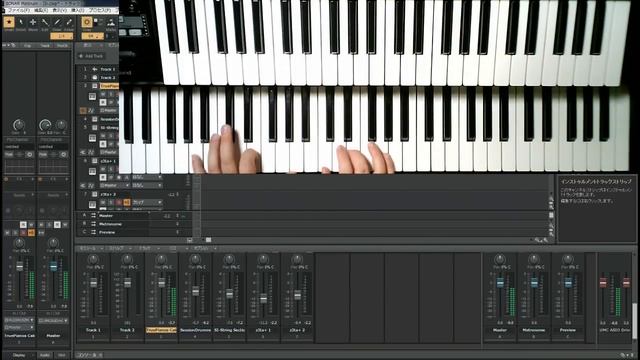Open inspector Master strip output dropdown
640x360 pixels.
[x=53, y=320]
